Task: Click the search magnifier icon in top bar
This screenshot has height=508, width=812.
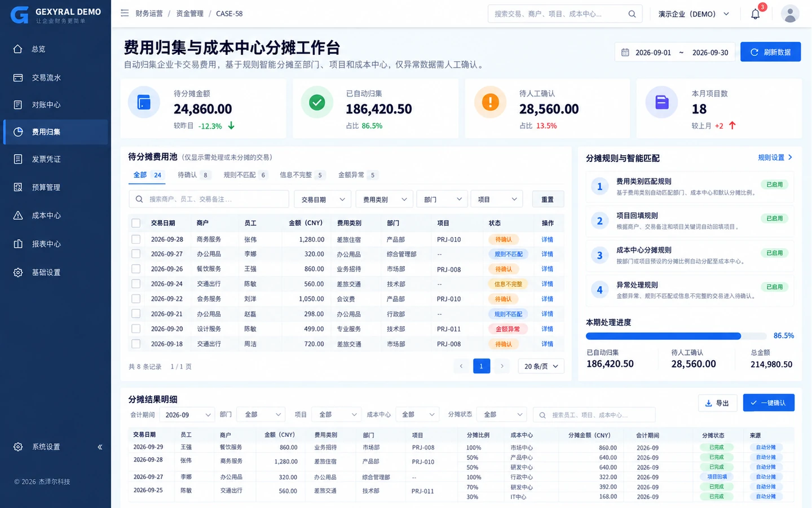Action: coord(632,14)
